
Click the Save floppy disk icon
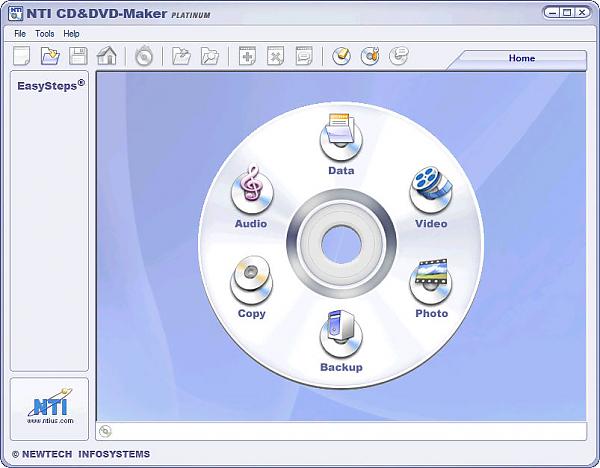(78, 56)
